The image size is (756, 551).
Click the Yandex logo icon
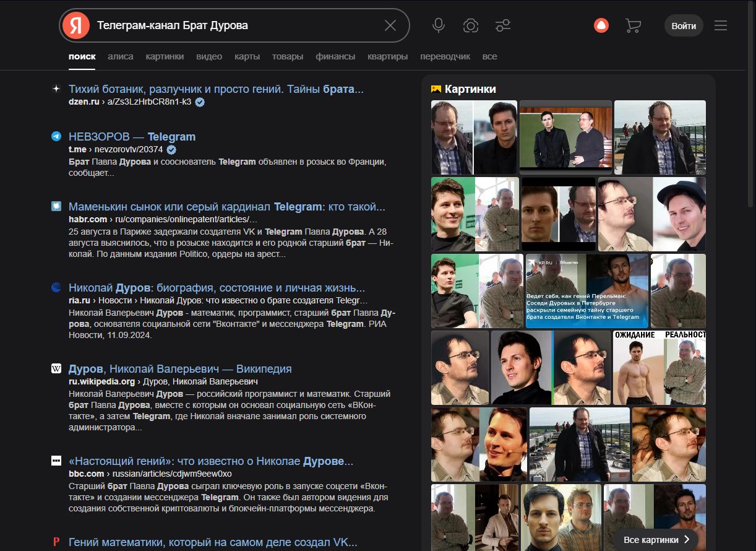[x=75, y=25]
